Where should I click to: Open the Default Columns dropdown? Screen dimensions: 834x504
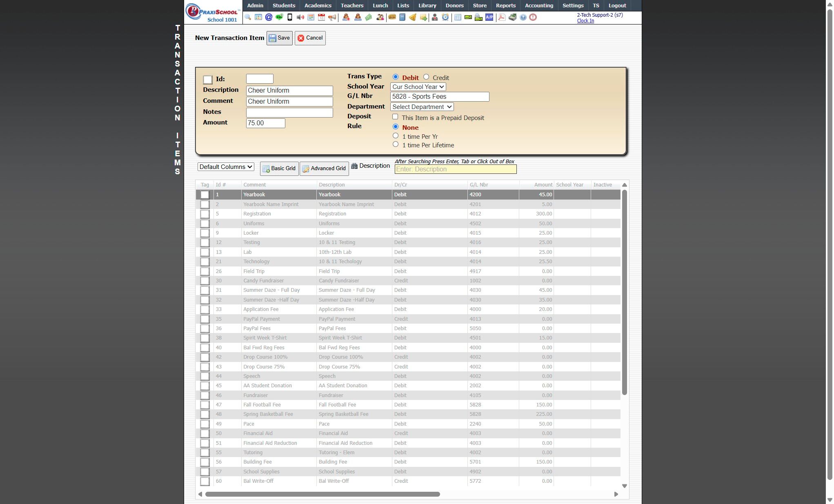pyautogui.click(x=226, y=167)
